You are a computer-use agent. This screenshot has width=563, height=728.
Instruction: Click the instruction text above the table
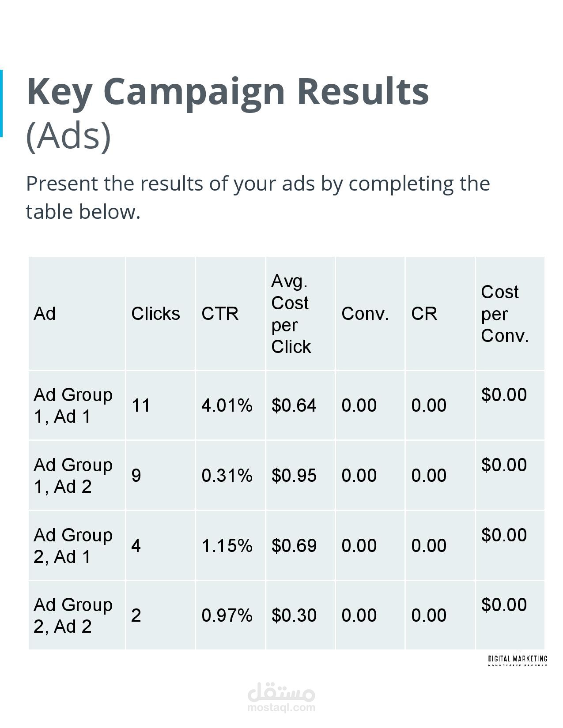(258, 197)
